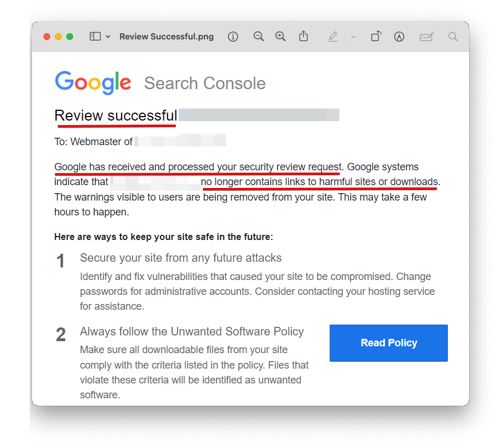Rotate the image with Rotate button
Viewport: 501px width, 448px height.
(x=375, y=37)
